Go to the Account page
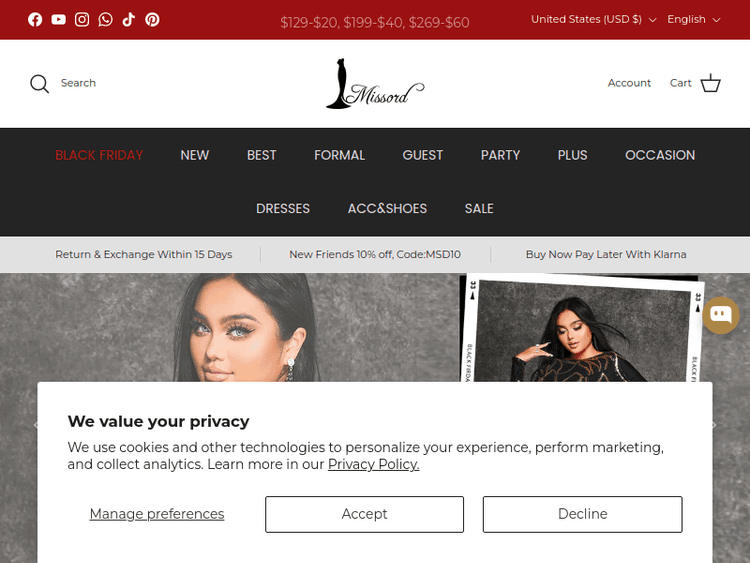 click(x=629, y=83)
